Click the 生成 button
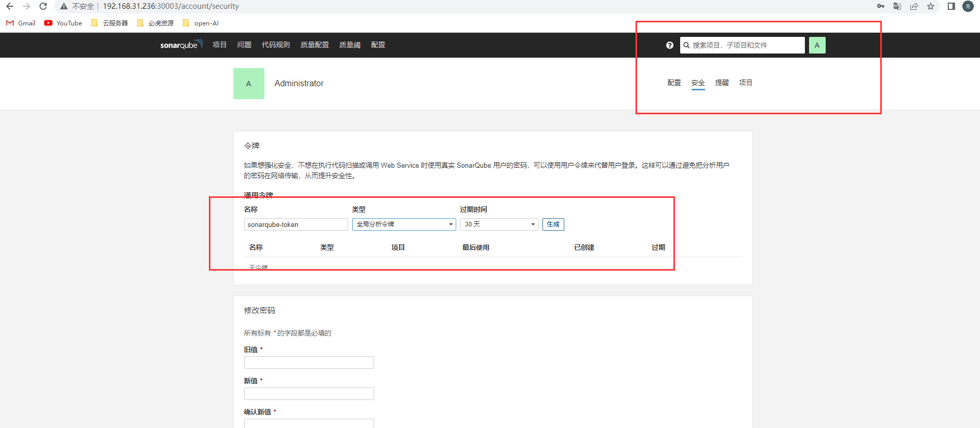The width and height of the screenshot is (980, 428). (x=553, y=224)
